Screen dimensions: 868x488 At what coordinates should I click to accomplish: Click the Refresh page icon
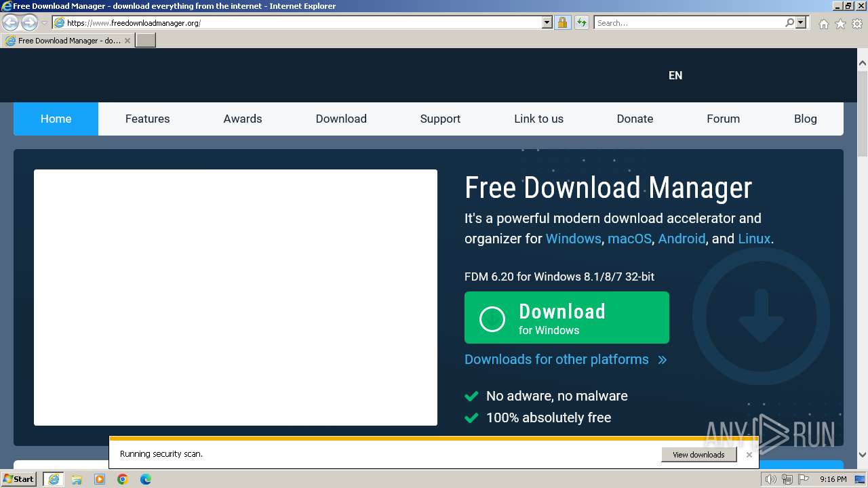(x=581, y=22)
